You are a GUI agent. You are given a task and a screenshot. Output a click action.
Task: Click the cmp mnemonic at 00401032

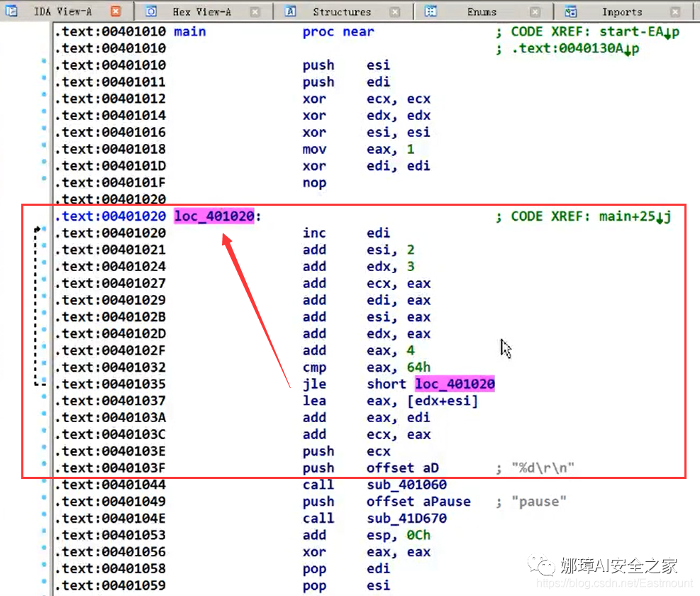pyautogui.click(x=314, y=368)
